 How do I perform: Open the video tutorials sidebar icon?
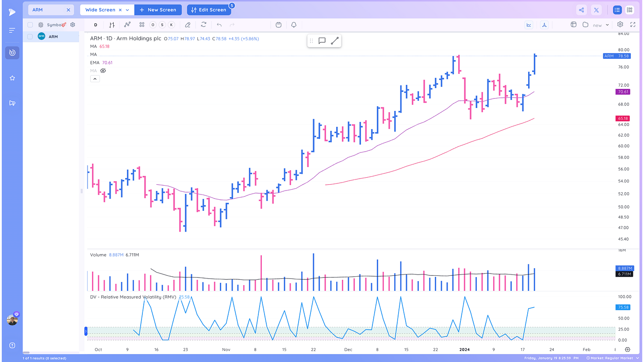[12, 103]
